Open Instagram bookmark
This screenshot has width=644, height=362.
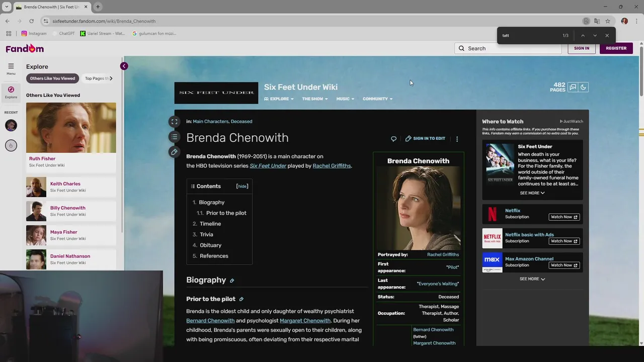click(34, 34)
